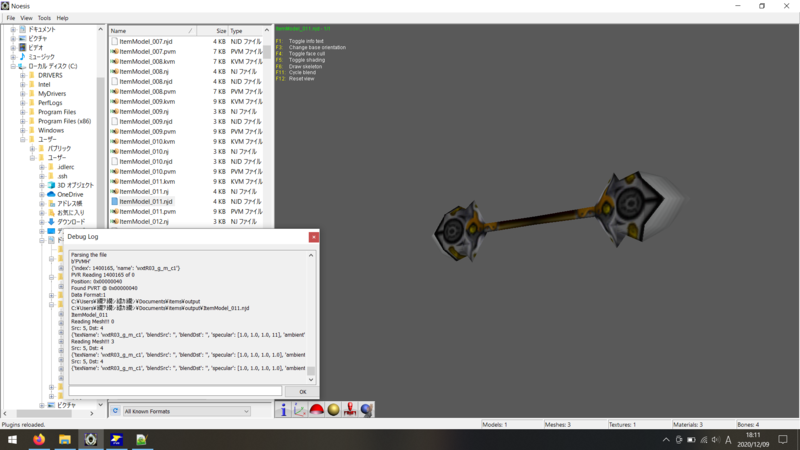The image size is (800, 450).
Task: Expand the パブリック folder node
Action: (x=32, y=148)
